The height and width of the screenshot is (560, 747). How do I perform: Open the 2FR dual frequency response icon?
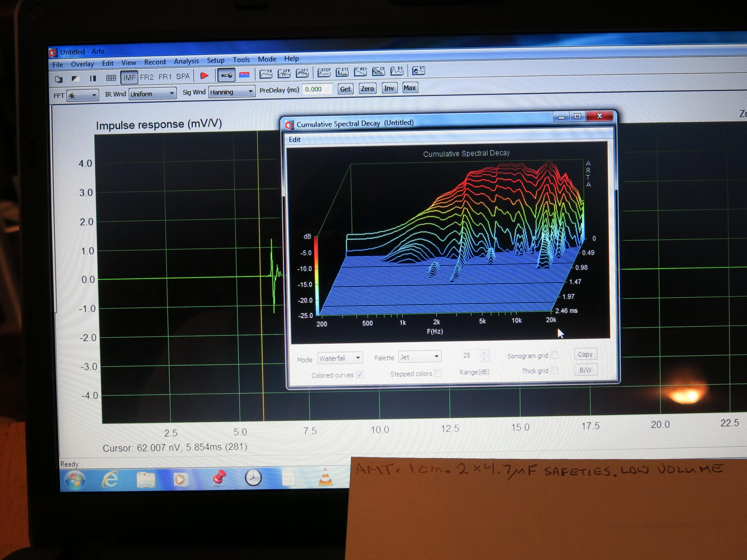pos(284,73)
